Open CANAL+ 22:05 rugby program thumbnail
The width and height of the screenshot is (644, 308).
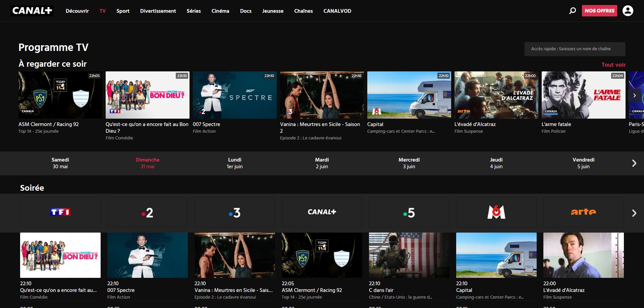322,255
